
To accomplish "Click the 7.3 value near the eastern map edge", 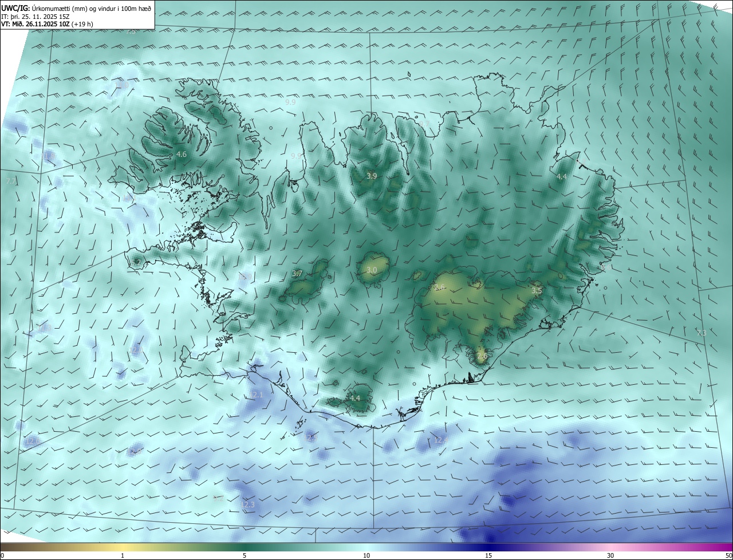I will pyautogui.click(x=702, y=333).
